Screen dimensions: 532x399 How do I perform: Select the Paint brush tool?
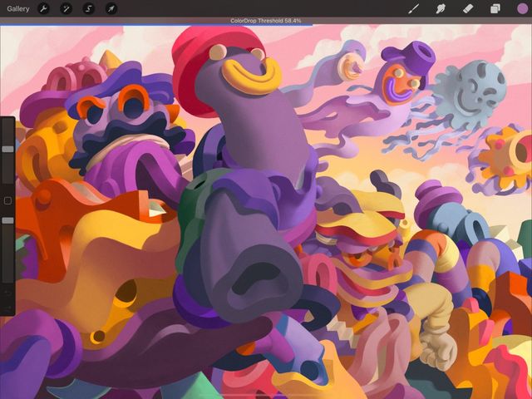tap(413, 9)
